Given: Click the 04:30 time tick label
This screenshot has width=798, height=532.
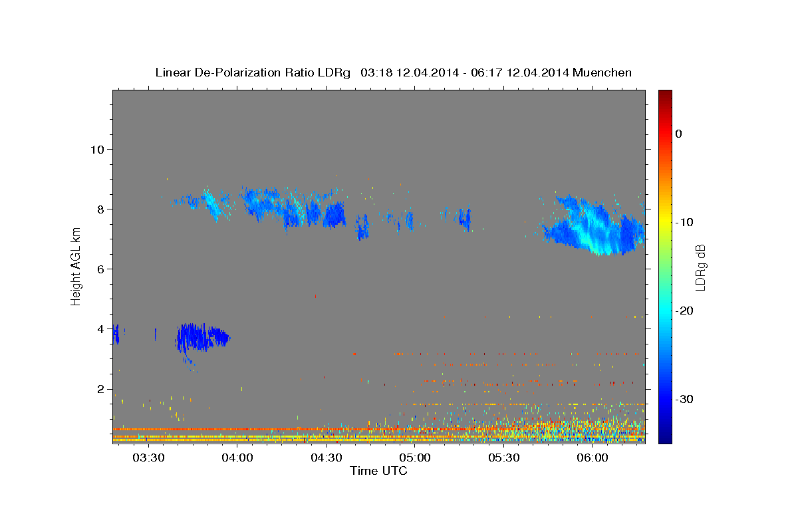Looking at the screenshot, I should click(x=326, y=458).
